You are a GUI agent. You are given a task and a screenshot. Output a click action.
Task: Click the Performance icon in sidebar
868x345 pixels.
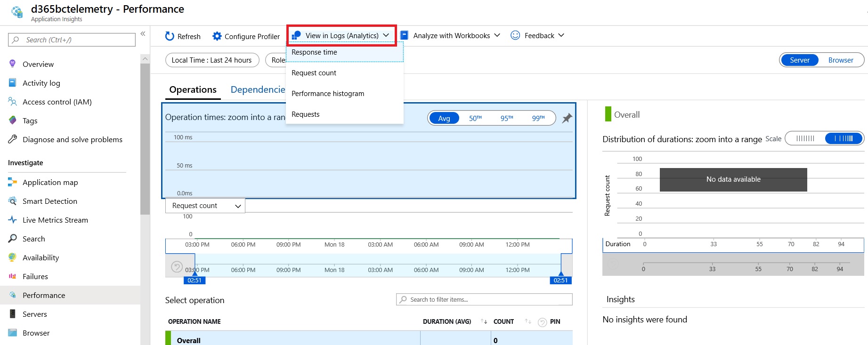pyautogui.click(x=12, y=295)
